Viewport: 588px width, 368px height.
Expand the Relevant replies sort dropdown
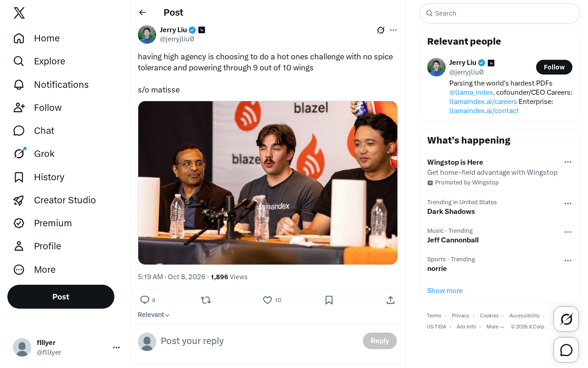(x=154, y=315)
